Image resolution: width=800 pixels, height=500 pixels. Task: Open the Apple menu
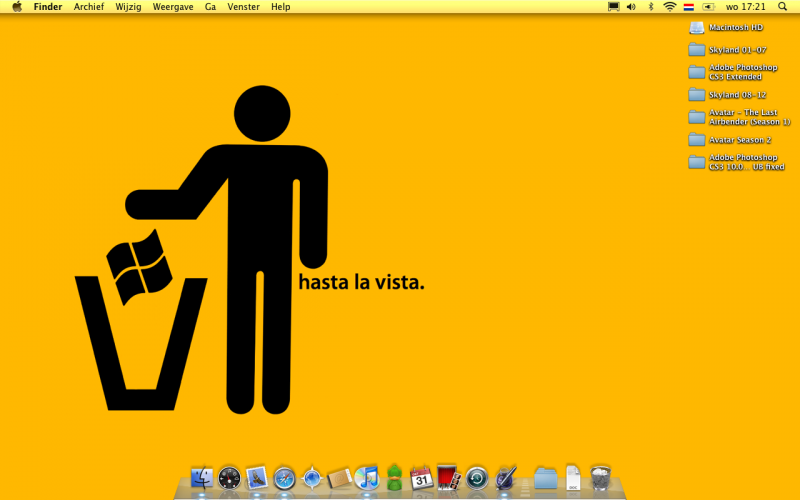pyautogui.click(x=17, y=7)
